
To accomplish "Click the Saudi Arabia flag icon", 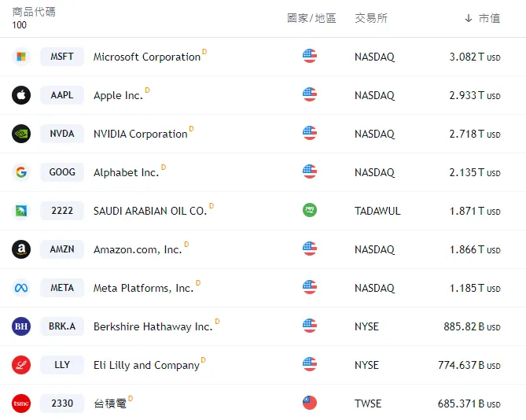I will [310, 211].
